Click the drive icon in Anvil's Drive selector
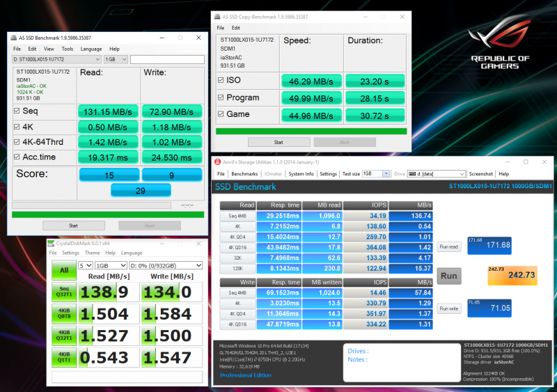The height and width of the screenshot is (392, 557). [x=412, y=174]
